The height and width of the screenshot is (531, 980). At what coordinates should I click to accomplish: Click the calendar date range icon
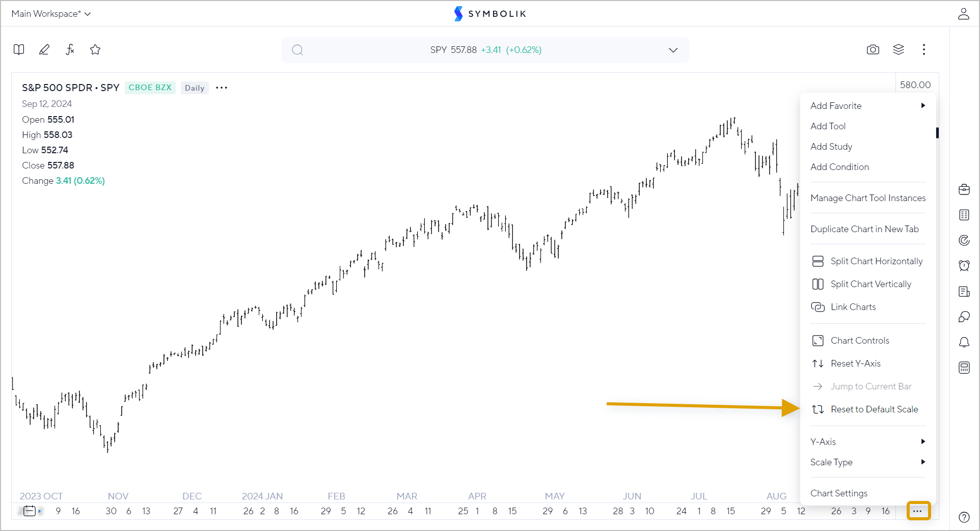[x=30, y=511]
